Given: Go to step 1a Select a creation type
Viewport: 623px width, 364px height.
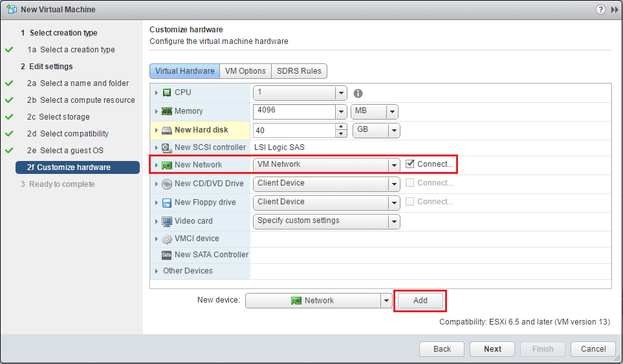Looking at the screenshot, I should click(71, 50).
